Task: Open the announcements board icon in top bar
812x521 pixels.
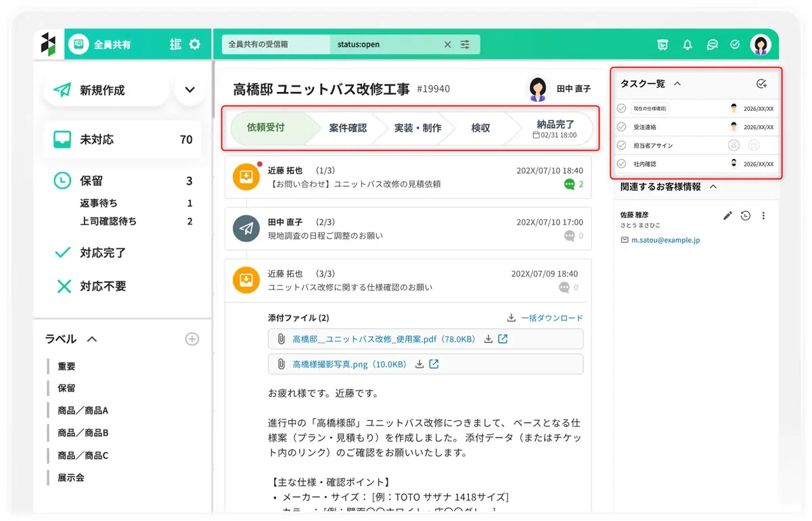Action: point(662,45)
